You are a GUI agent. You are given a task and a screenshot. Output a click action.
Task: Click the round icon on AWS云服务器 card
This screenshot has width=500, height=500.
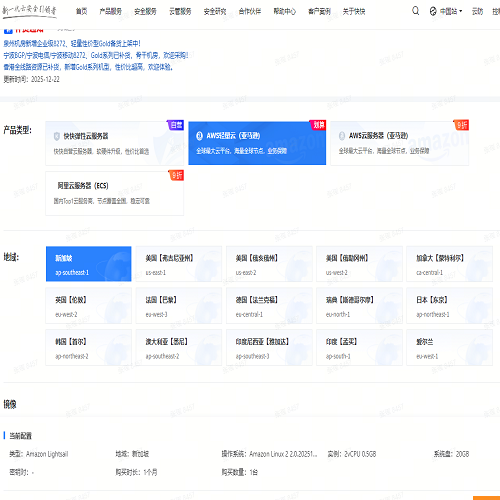[342, 136]
